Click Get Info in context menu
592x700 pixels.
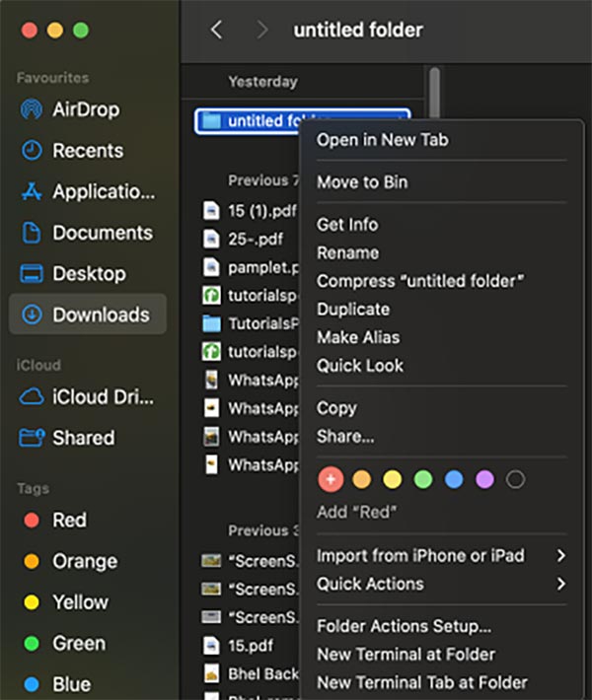pyautogui.click(x=346, y=225)
